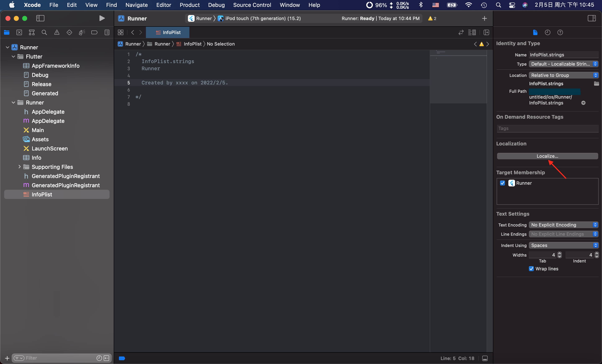
Task: Go forward in editor history
Action: coord(141,32)
